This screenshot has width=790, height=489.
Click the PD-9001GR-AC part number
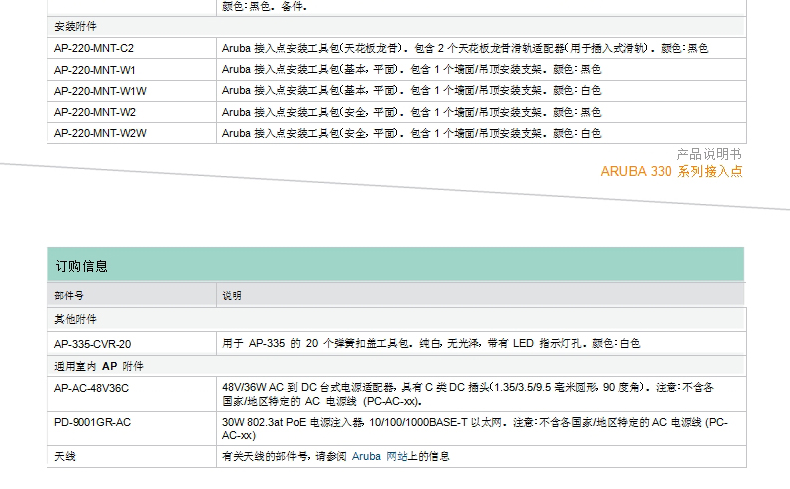[x=92, y=423]
